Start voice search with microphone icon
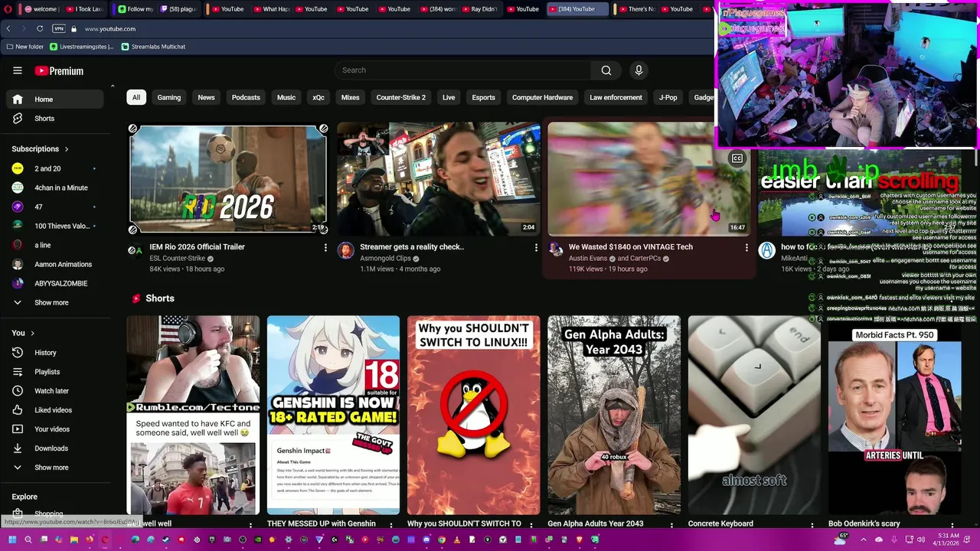980x551 pixels. [x=639, y=70]
